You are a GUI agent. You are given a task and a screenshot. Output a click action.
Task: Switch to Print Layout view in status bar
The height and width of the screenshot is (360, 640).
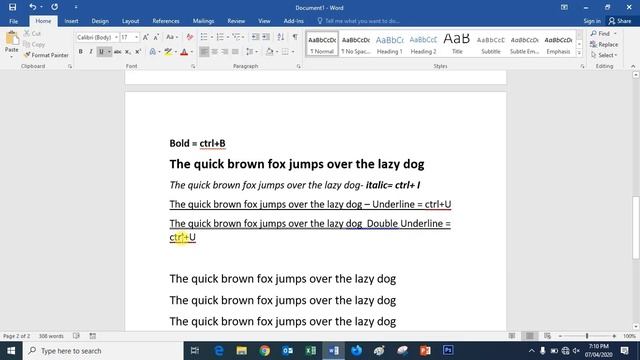point(529,336)
